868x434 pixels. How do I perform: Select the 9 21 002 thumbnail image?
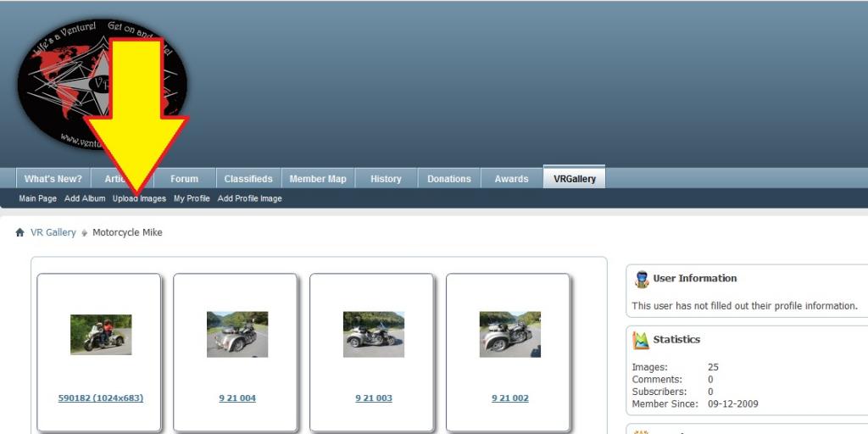pyautogui.click(x=510, y=334)
